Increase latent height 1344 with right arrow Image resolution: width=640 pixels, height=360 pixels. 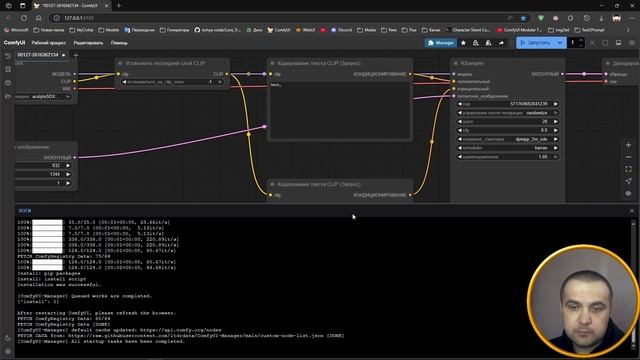(68, 174)
